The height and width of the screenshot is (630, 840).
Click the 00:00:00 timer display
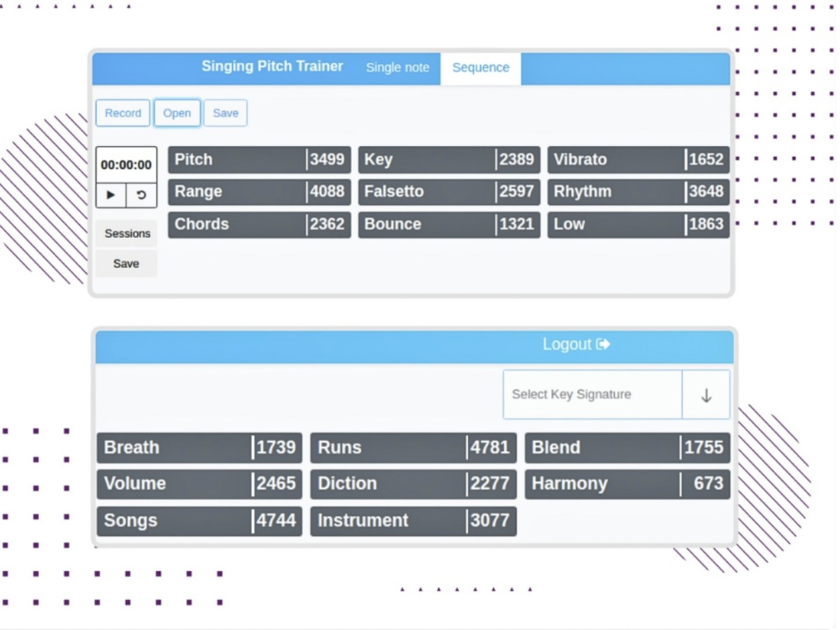tap(127, 165)
